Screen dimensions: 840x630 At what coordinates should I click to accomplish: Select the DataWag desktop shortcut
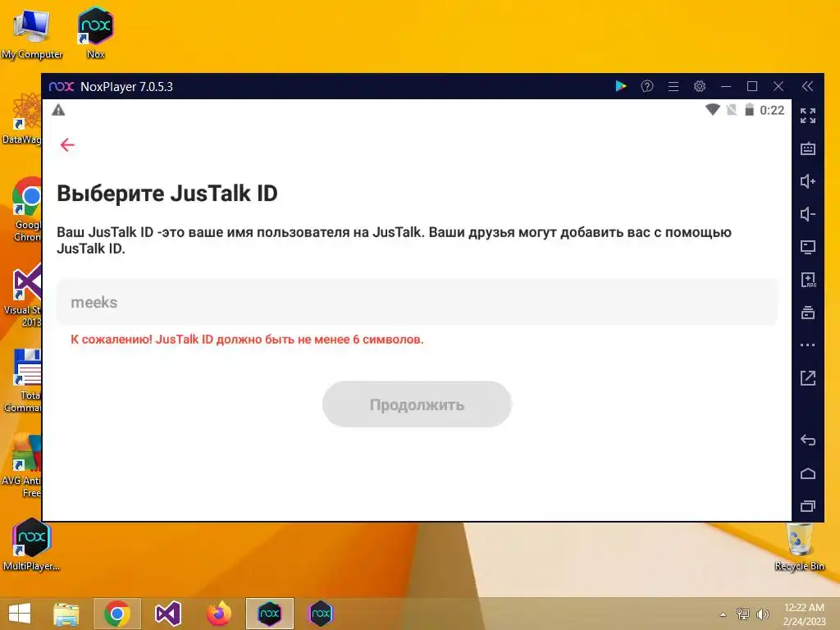(22, 119)
